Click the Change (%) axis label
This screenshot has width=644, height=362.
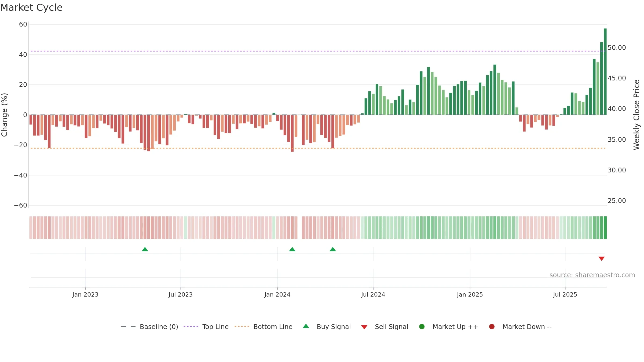pyautogui.click(x=4, y=115)
